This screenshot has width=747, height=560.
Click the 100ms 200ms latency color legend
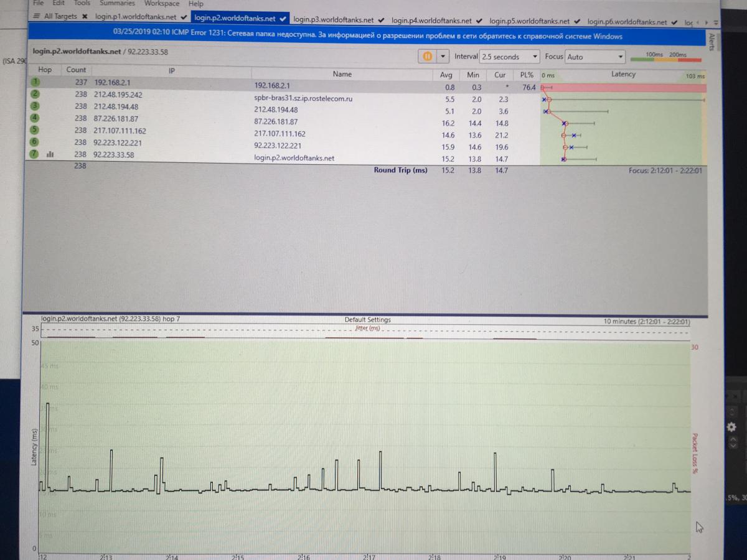(x=666, y=57)
